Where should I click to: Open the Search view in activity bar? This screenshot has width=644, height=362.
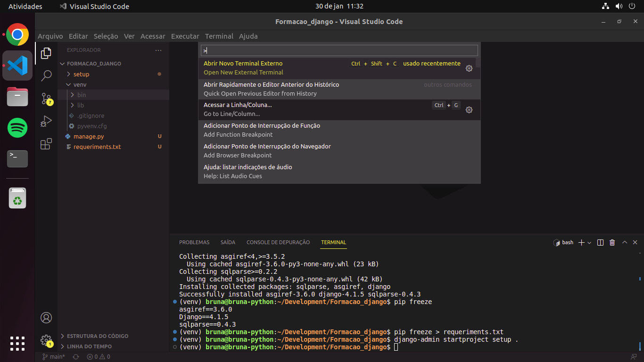click(46, 75)
